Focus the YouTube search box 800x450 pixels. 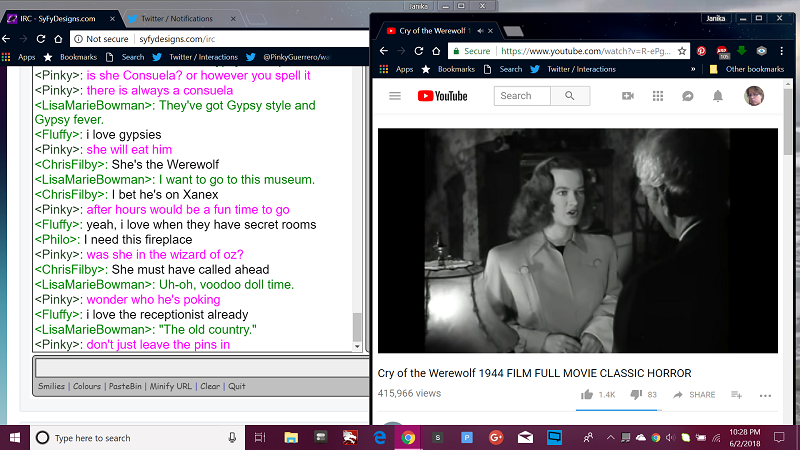(522, 96)
